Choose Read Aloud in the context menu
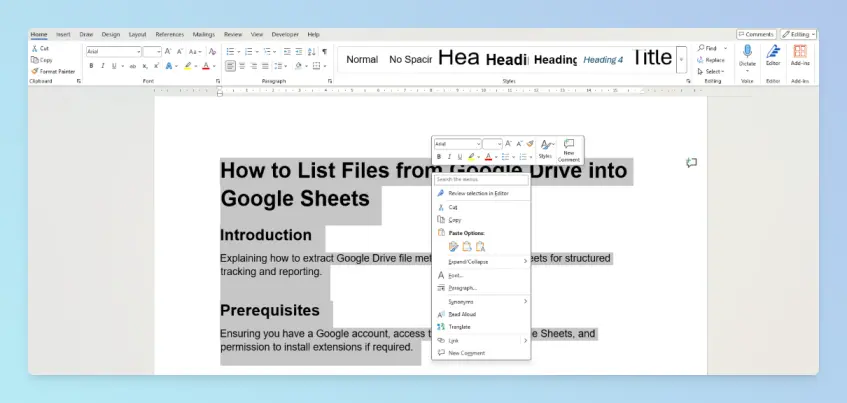847x403 pixels. pos(481,314)
